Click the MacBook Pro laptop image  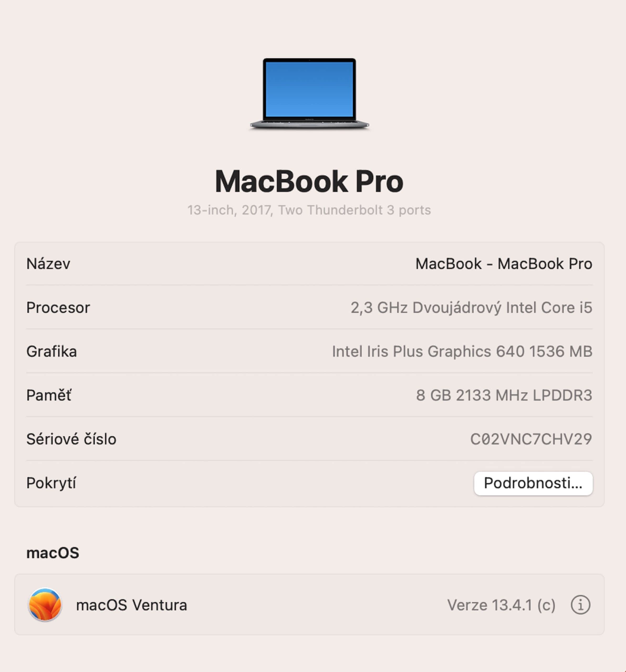pos(309,93)
